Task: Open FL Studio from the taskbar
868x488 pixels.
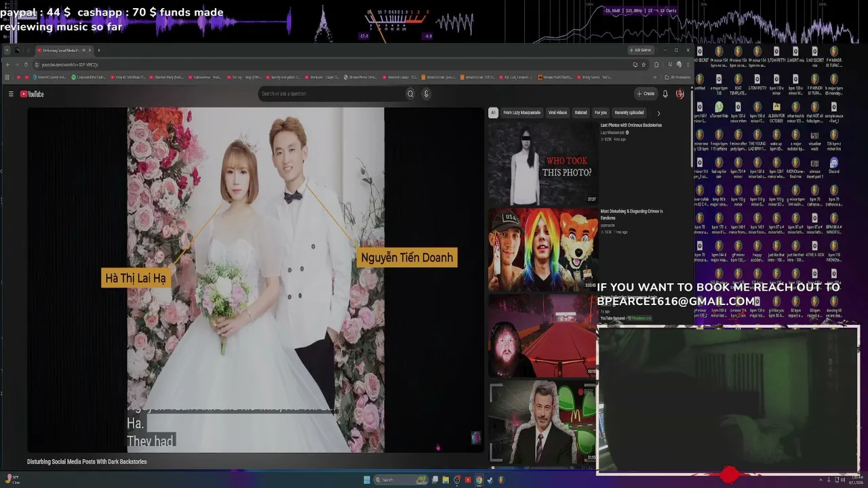Action: (x=501, y=480)
